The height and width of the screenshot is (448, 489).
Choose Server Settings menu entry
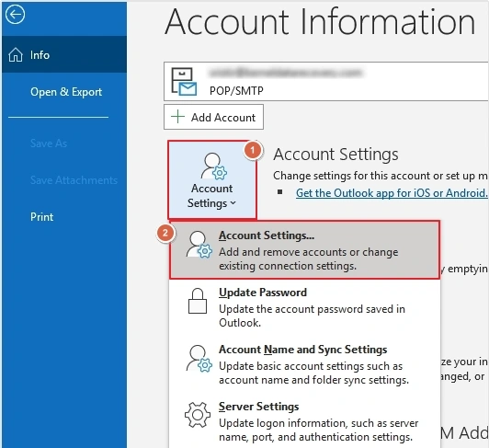click(x=304, y=421)
